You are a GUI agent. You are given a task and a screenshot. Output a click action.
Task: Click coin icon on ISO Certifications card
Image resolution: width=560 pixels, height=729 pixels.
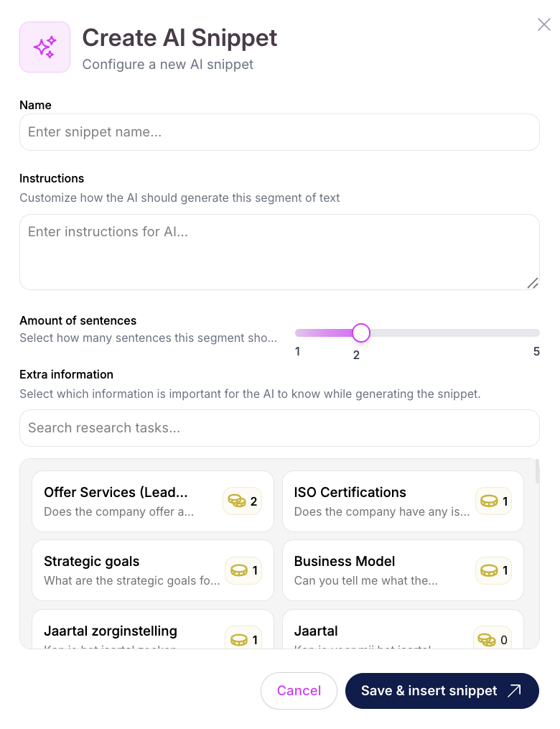pos(489,501)
